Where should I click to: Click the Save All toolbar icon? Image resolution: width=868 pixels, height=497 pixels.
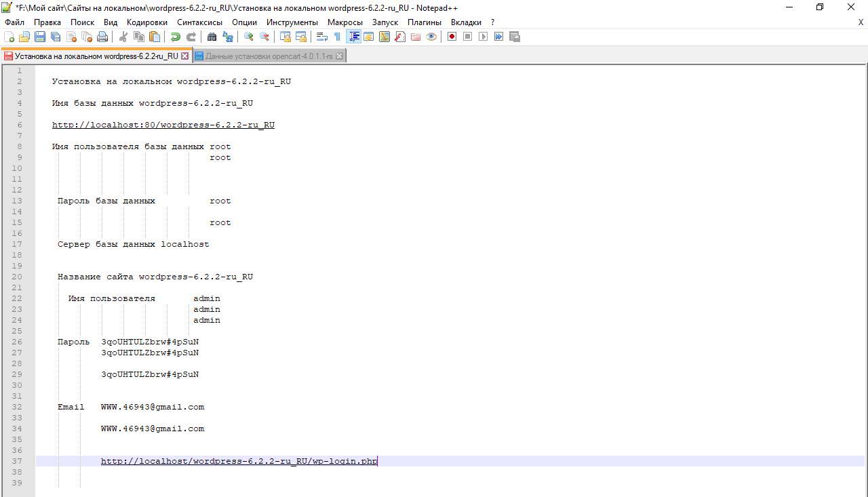pos(56,37)
